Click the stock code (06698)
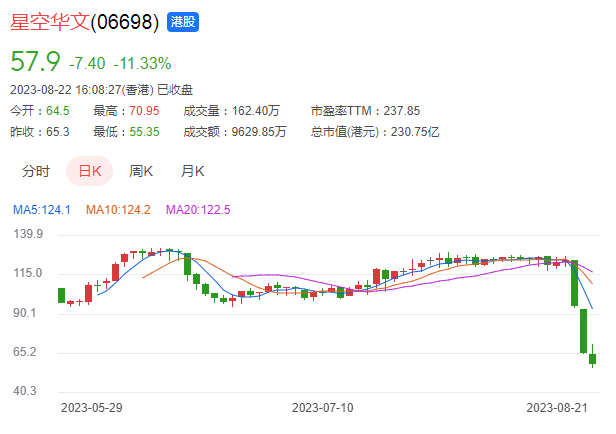Image resolution: width=616 pixels, height=434 pixels. click(x=125, y=22)
